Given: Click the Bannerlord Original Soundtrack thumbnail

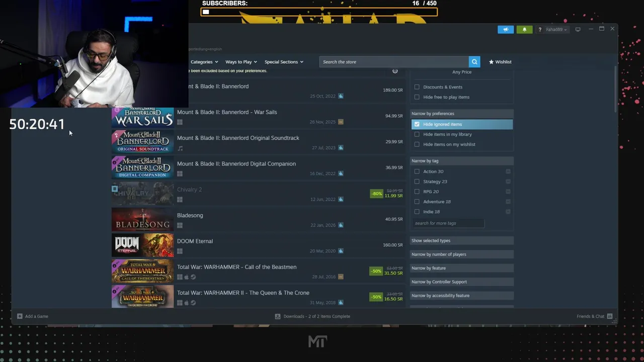Looking at the screenshot, I should point(142,142).
